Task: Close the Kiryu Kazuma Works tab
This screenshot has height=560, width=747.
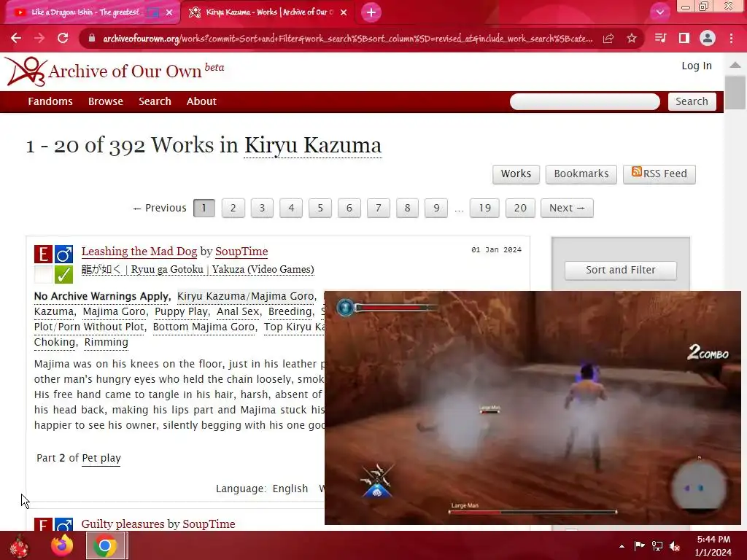Action: pos(344,12)
